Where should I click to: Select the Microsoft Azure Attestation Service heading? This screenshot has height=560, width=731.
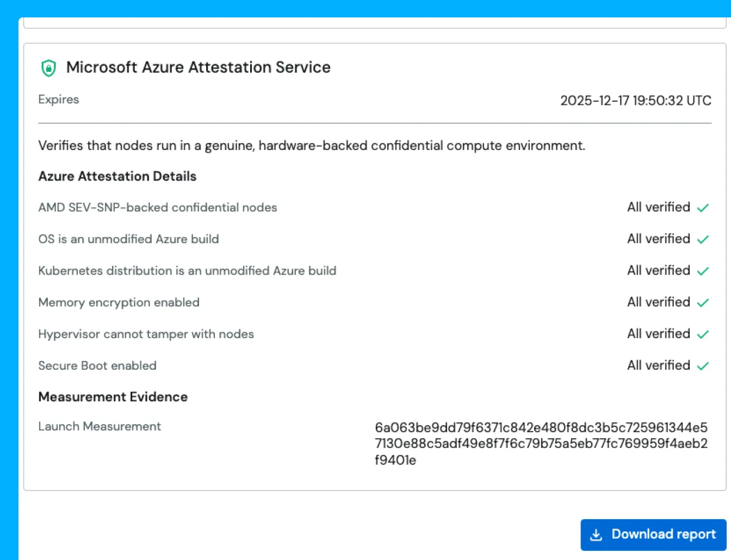pos(199,67)
